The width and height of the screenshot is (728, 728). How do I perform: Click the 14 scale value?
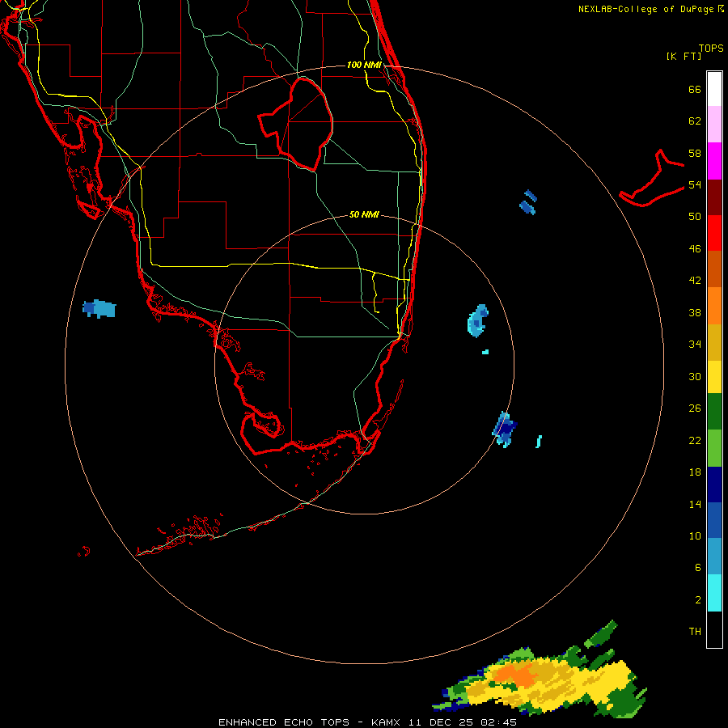[x=695, y=504]
